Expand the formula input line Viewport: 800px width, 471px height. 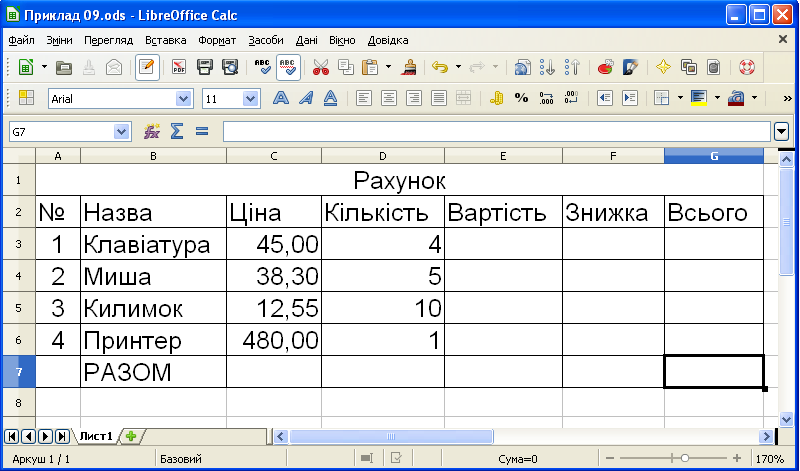coord(781,132)
